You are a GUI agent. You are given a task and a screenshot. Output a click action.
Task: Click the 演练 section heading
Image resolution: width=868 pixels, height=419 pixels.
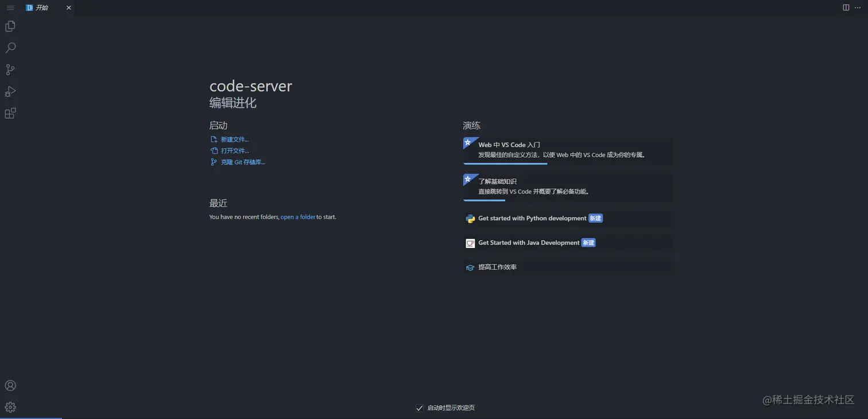pyautogui.click(x=472, y=126)
